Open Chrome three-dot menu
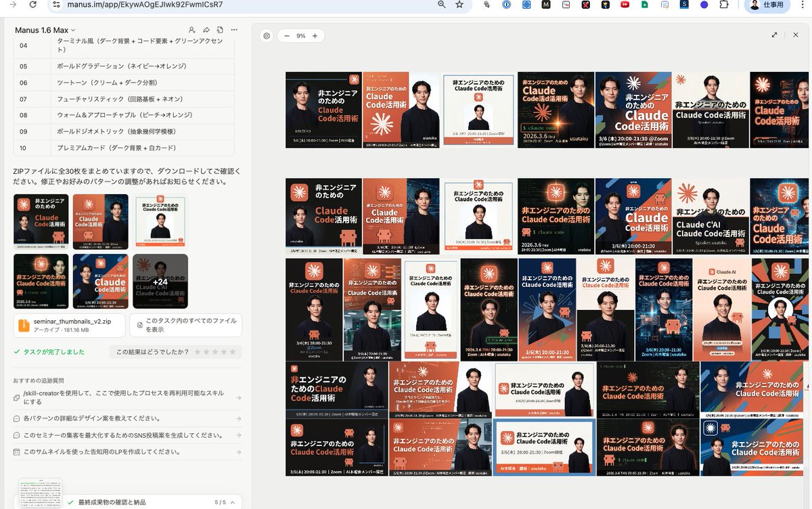The image size is (812, 509). pyautogui.click(x=801, y=5)
